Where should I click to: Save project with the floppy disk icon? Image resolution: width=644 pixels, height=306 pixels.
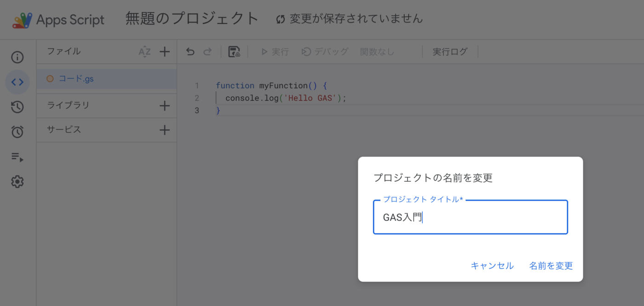click(234, 52)
